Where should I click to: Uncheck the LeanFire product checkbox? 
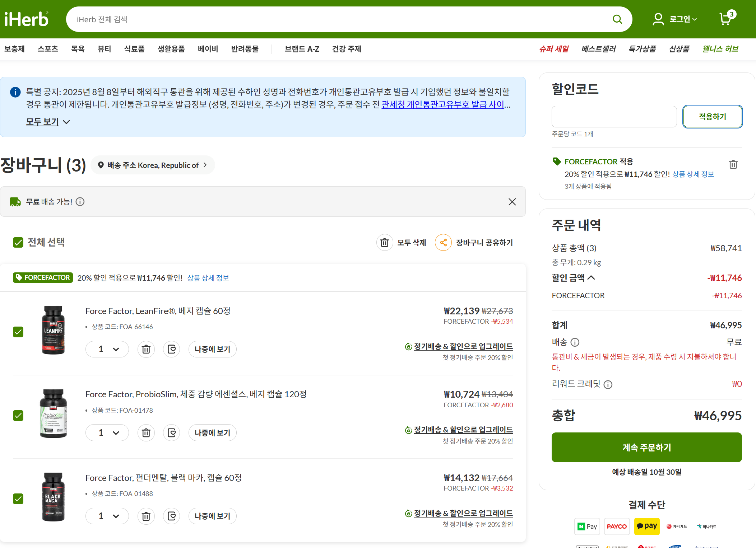tap(18, 332)
